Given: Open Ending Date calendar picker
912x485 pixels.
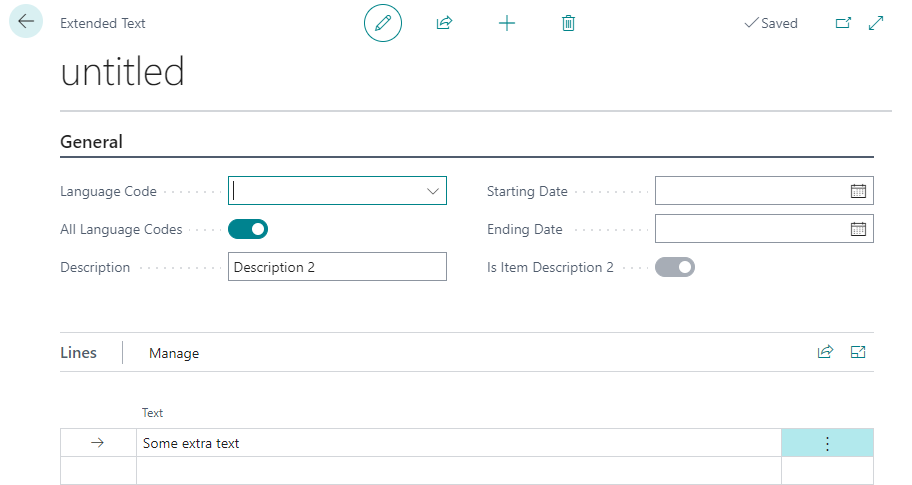Looking at the screenshot, I should pyautogui.click(x=858, y=229).
